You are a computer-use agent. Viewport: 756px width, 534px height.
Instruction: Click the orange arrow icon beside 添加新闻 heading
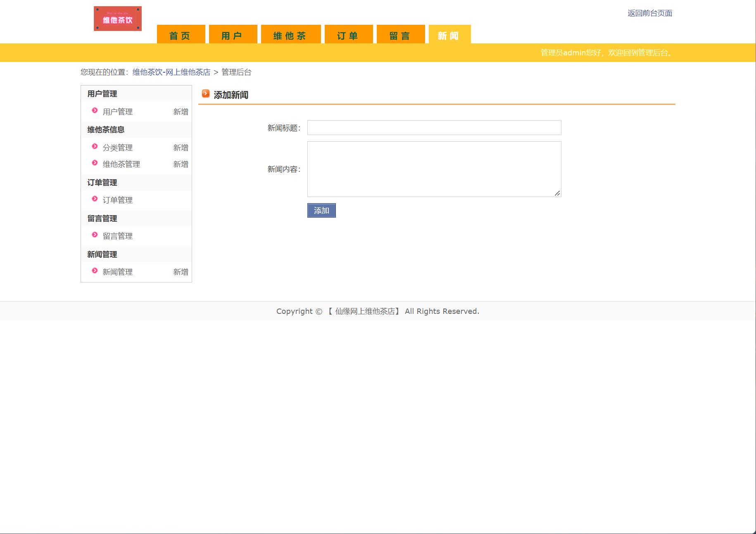tap(206, 93)
